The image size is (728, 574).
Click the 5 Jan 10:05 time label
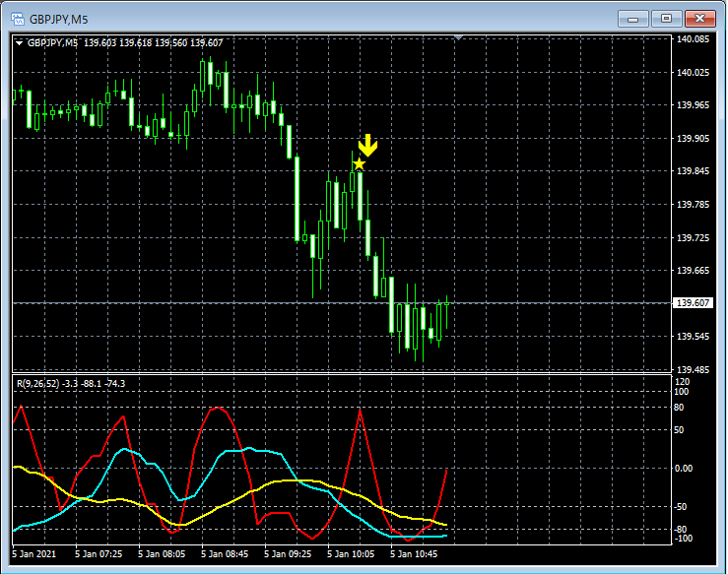[x=351, y=554]
